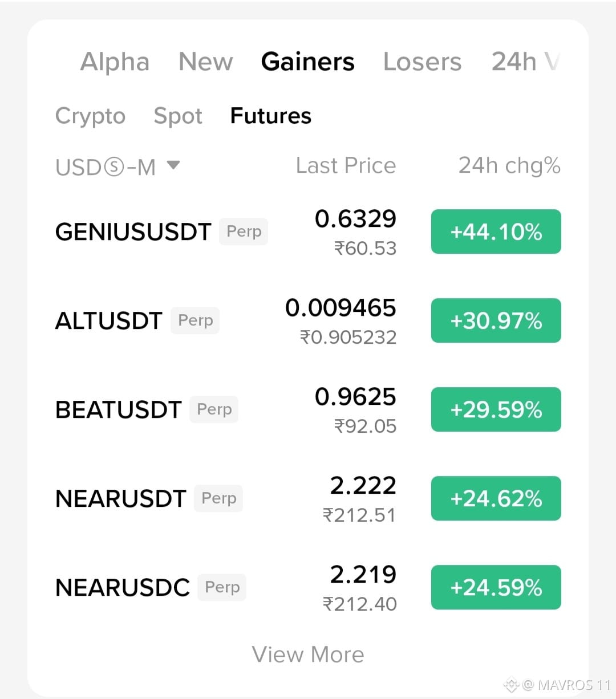Screen dimensions: 616x699
Task: Switch to the Alpha tab
Action: [115, 62]
